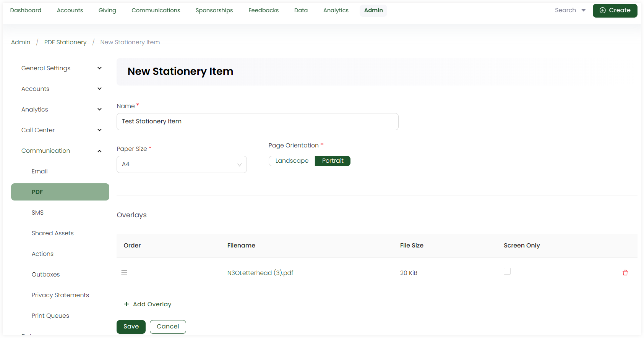Select Landscape page orientation
Viewport: 644px width, 338px height.
tap(292, 161)
